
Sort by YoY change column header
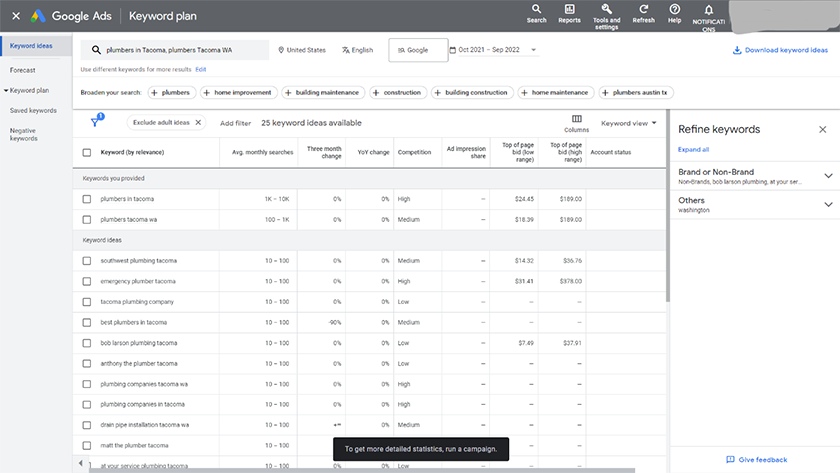(x=373, y=153)
